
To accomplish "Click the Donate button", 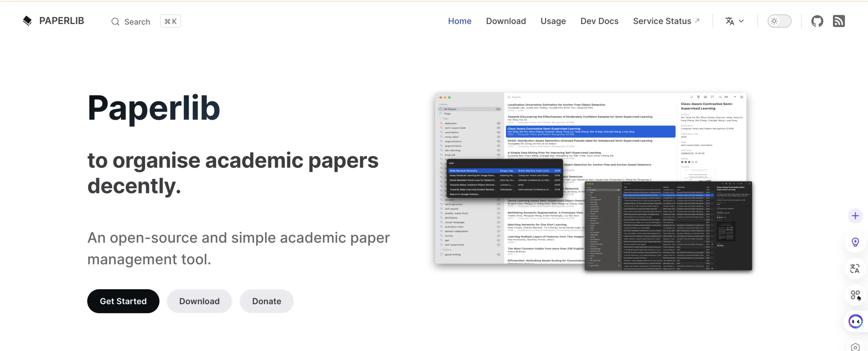I will click(x=267, y=301).
